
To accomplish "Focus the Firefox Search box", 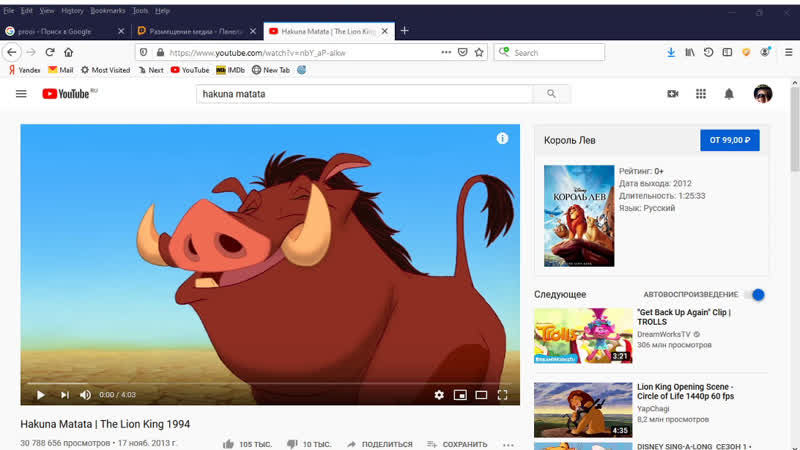I will point(549,53).
